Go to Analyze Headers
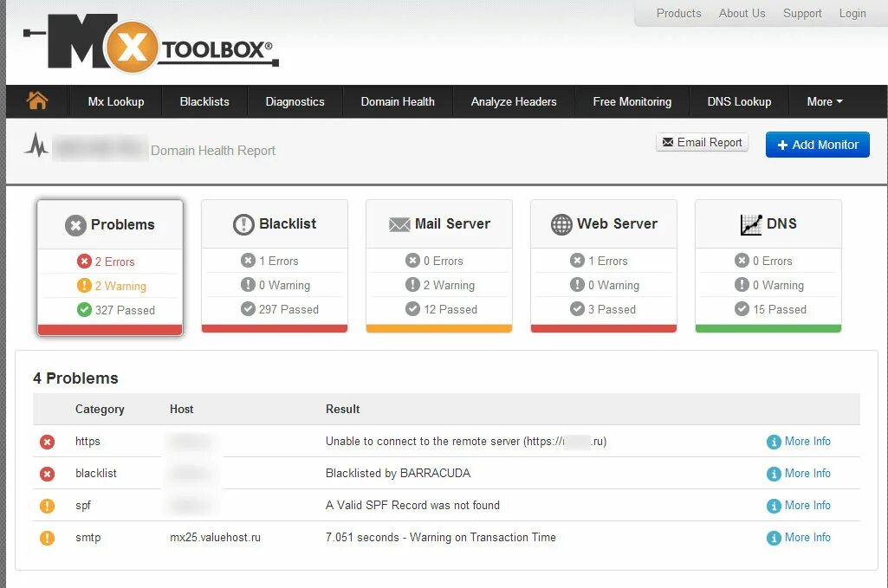This screenshot has width=888, height=588. point(514,101)
